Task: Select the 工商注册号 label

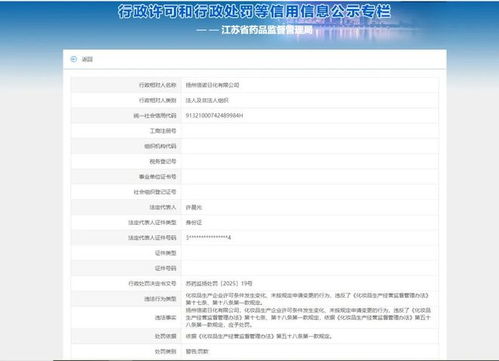Action: (x=163, y=131)
